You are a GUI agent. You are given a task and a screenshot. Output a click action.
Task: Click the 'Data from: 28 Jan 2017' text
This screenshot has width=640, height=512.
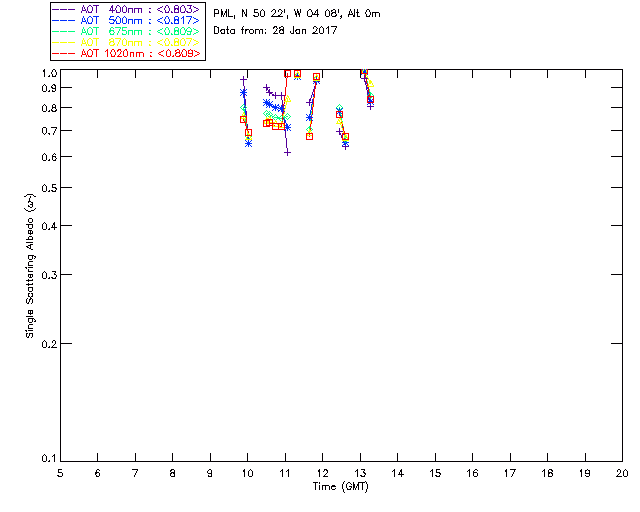click(275, 30)
